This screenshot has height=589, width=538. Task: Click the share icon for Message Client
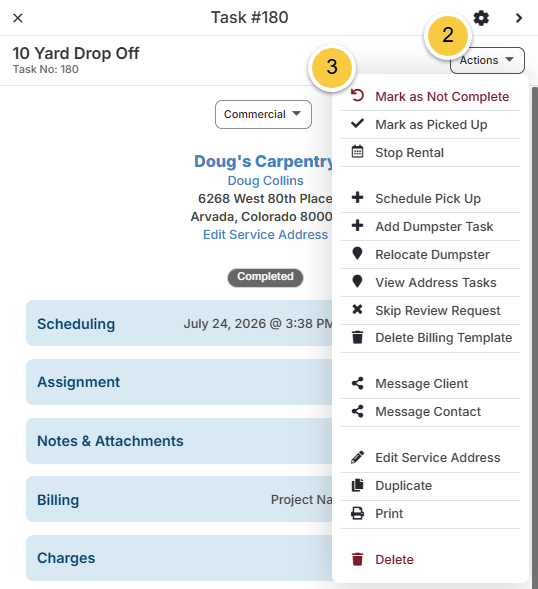pyautogui.click(x=357, y=383)
